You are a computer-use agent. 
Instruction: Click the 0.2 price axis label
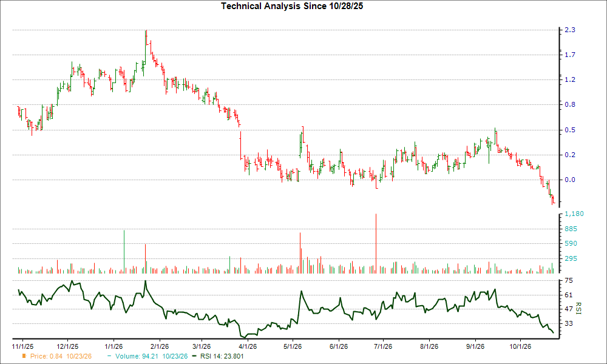click(x=570, y=155)
